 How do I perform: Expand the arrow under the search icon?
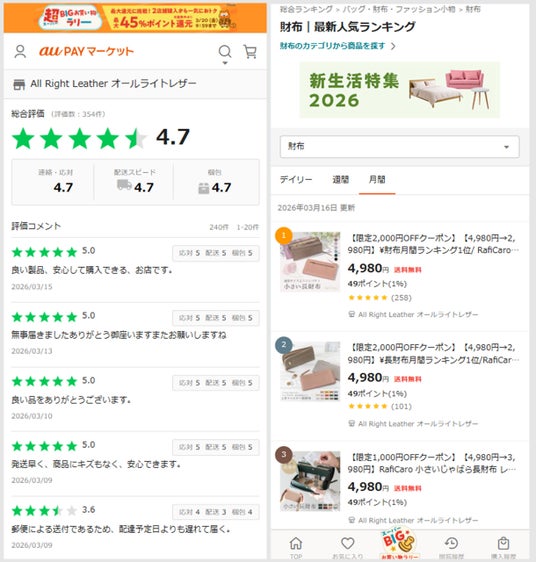(x=225, y=63)
